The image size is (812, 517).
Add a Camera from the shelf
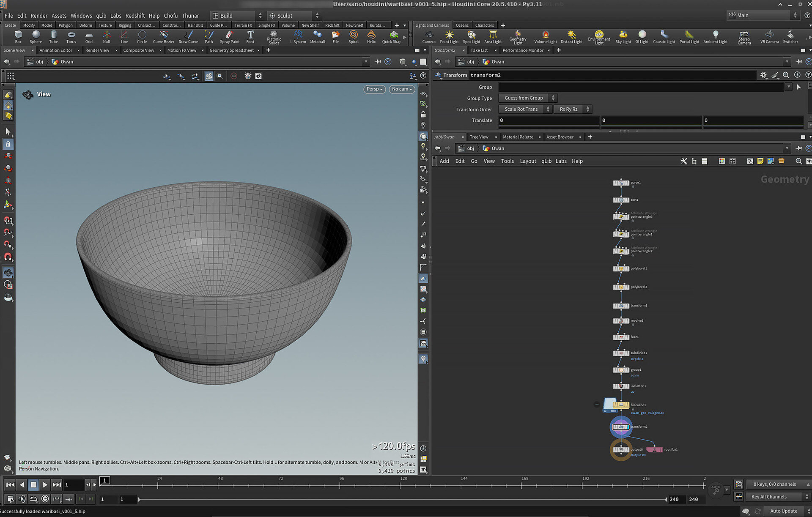point(428,36)
